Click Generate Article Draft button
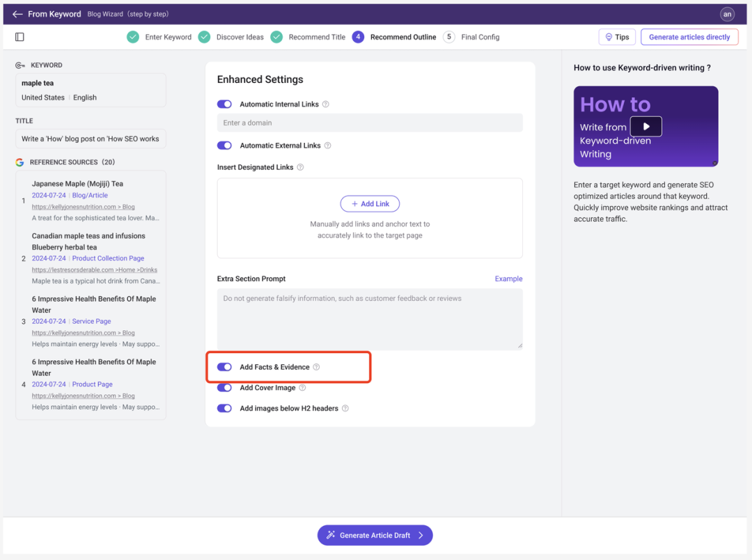 (375, 535)
